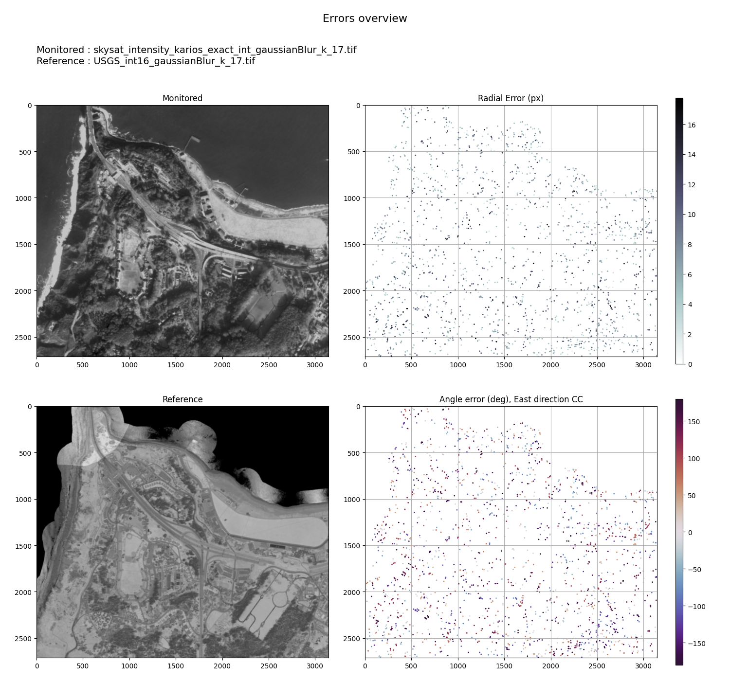Click the "Reference" subplot title

click(x=182, y=399)
